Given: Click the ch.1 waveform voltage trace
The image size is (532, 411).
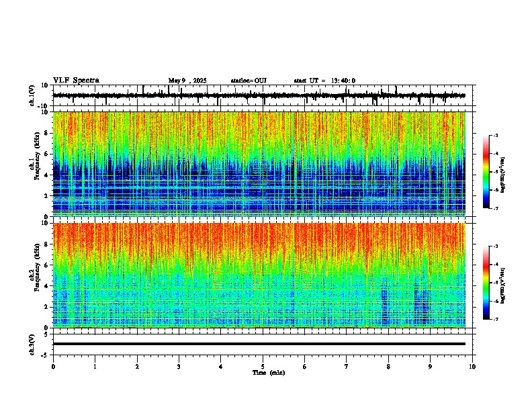Looking at the screenshot, I should coord(259,95).
